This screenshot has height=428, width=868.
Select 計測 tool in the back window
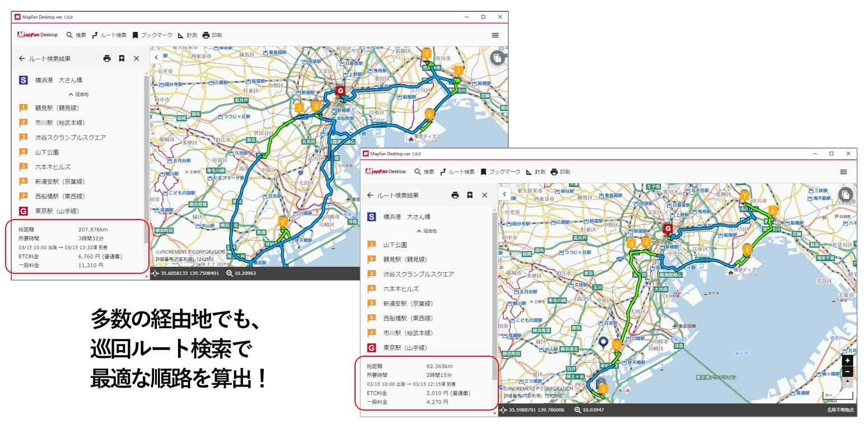click(x=188, y=35)
